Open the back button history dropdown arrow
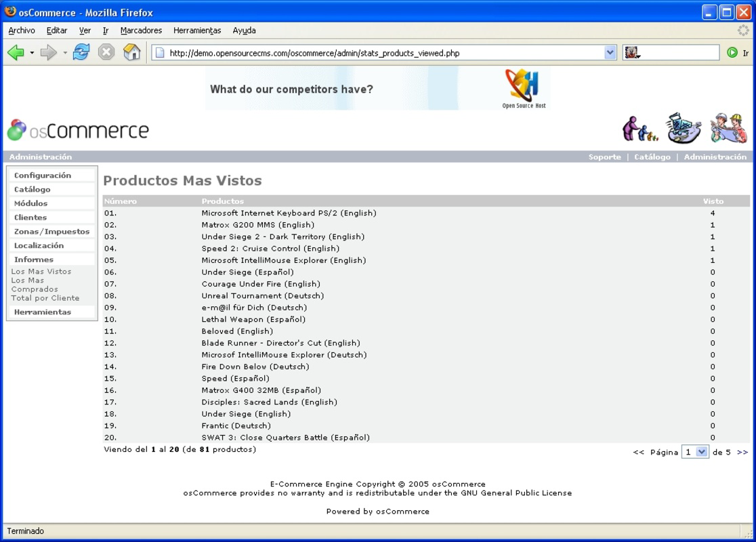The height and width of the screenshot is (542, 756). click(32, 53)
